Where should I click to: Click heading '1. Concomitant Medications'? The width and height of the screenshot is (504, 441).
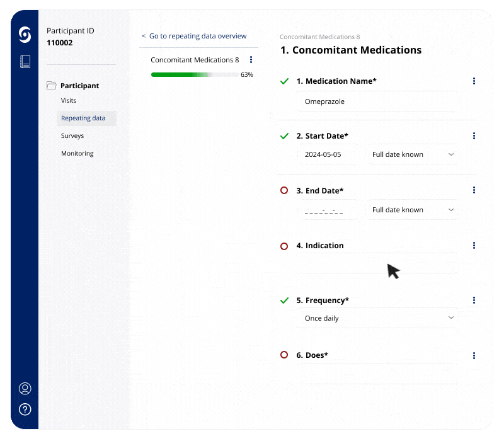coord(351,50)
